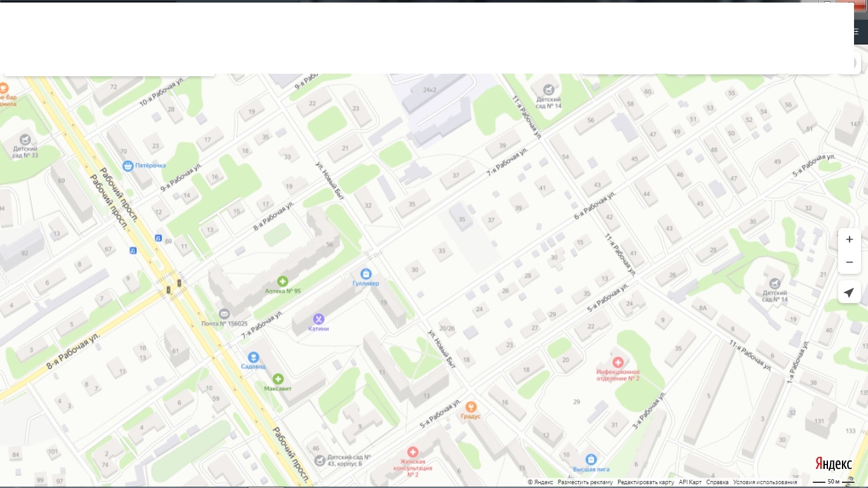The height and width of the screenshot is (488, 868).
Task: Click the Максавит pharmacy icon
Action: [x=278, y=379]
